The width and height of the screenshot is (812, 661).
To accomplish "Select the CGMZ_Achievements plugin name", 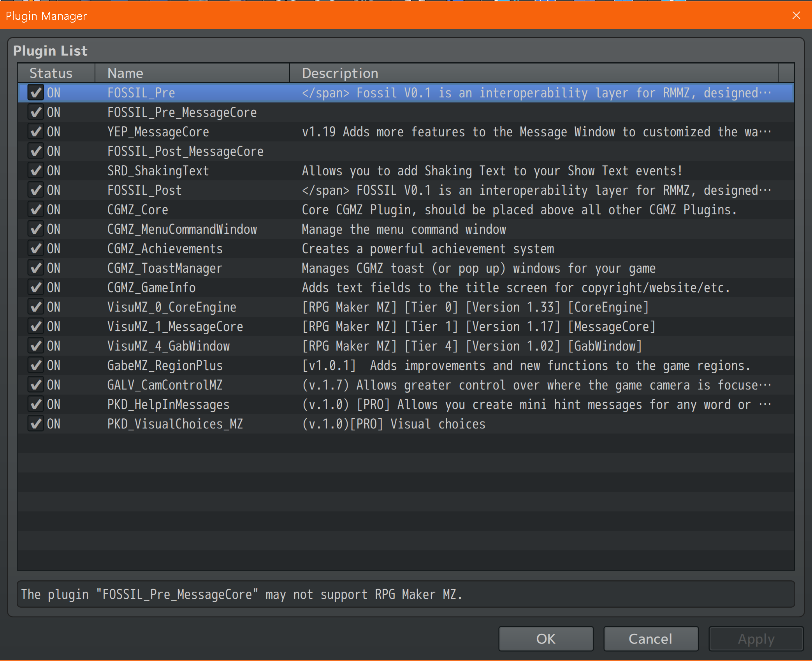I will pos(165,249).
